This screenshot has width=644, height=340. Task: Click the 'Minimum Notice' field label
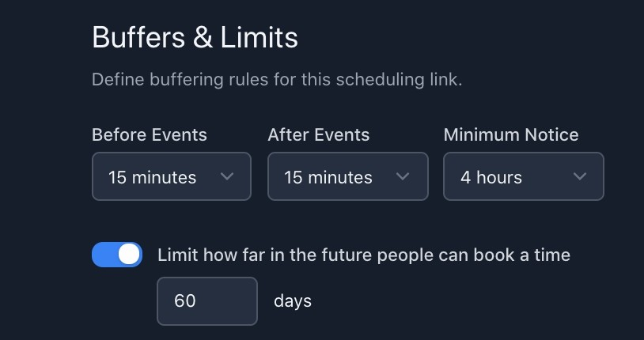click(511, 135)
